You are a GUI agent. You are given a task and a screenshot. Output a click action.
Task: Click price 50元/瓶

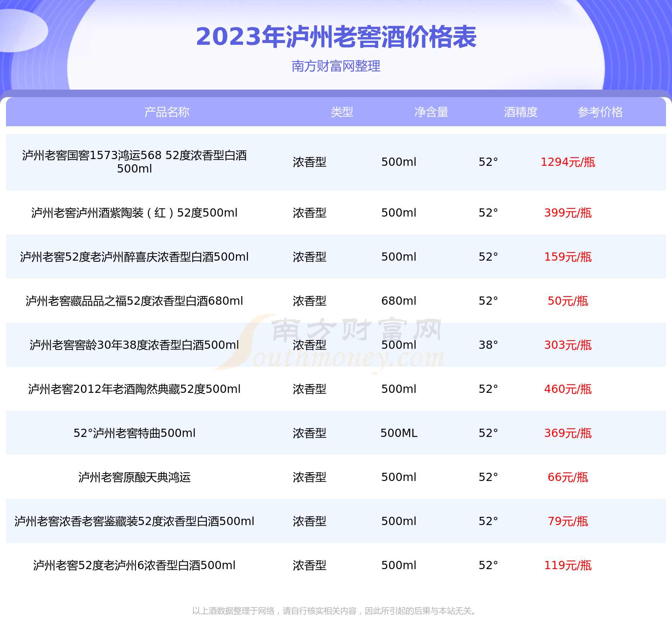click(x=568, y=301)
